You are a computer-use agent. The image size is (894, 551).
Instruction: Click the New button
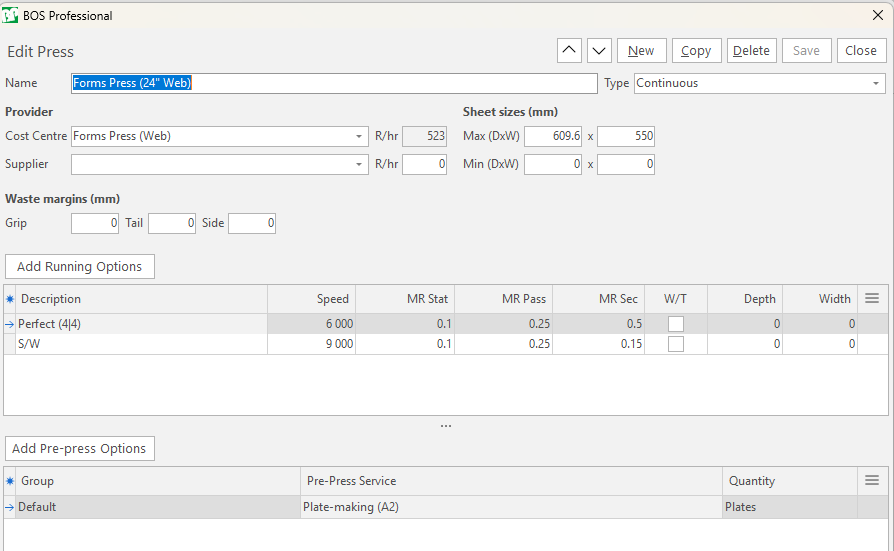click(641, 51)
